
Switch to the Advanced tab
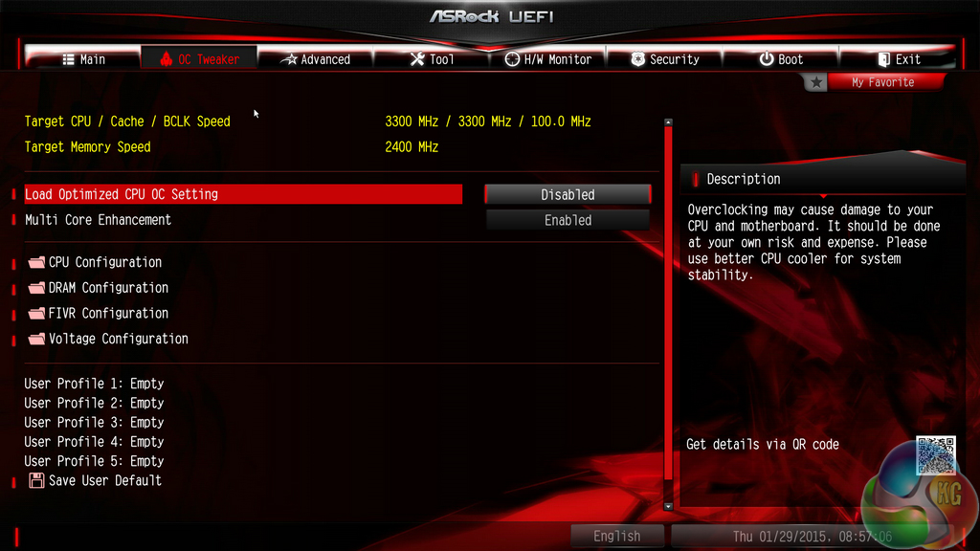click(316, 59)
